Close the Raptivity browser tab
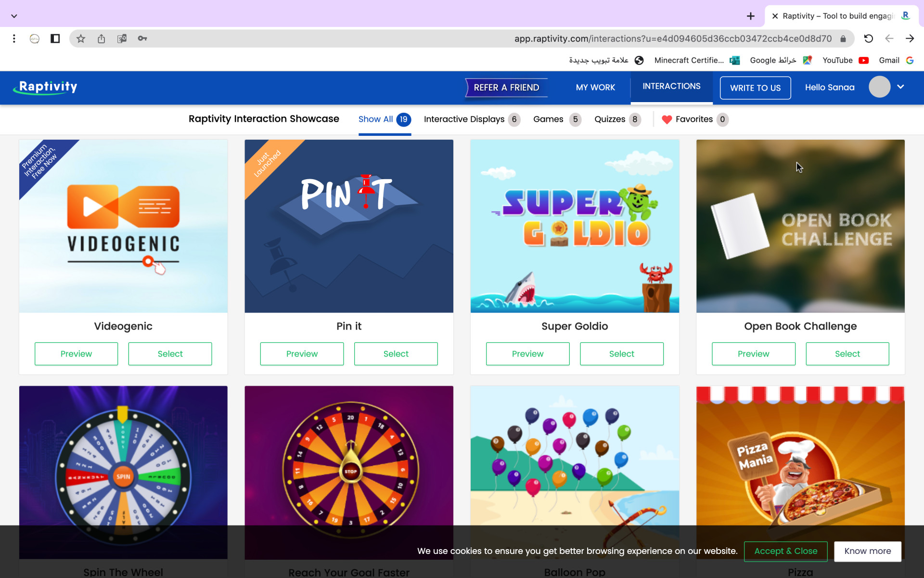 pyautogui.click(x=775, y=16)
